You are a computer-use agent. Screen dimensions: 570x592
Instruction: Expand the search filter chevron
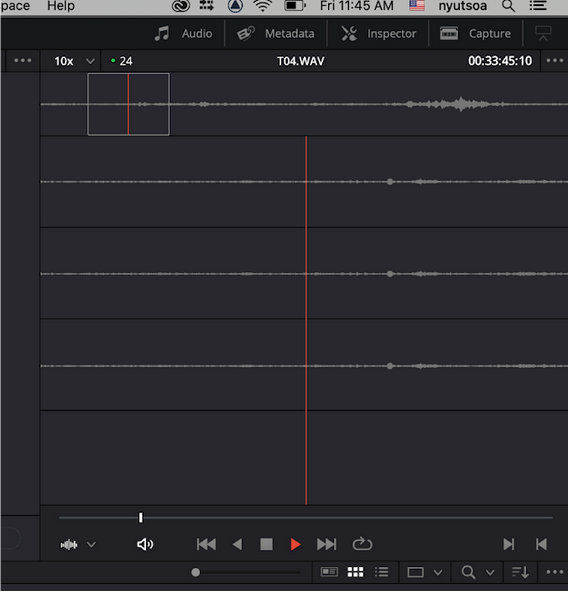pyautogui.click(x=490, y=573)
